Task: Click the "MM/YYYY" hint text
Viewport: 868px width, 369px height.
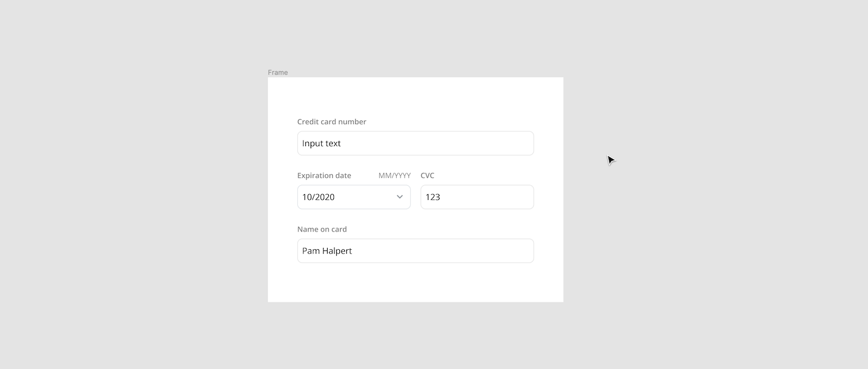Action: pyautogui.click(x=394, y=175)
